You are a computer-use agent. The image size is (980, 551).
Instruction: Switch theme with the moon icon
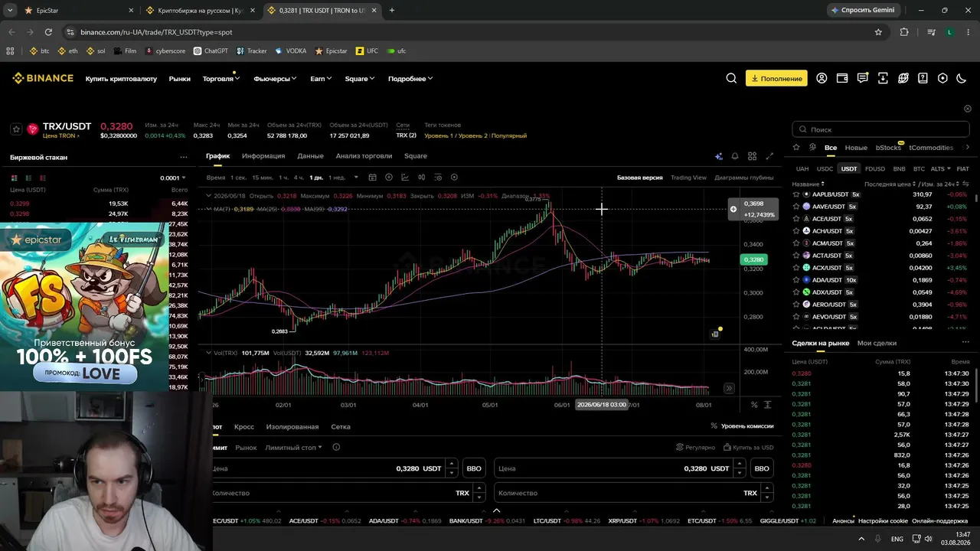coord(962,78)
